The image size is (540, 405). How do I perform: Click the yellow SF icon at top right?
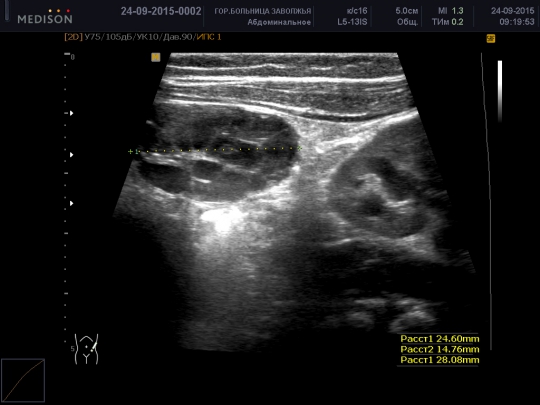pyautogui.click(x=491, y=39)
